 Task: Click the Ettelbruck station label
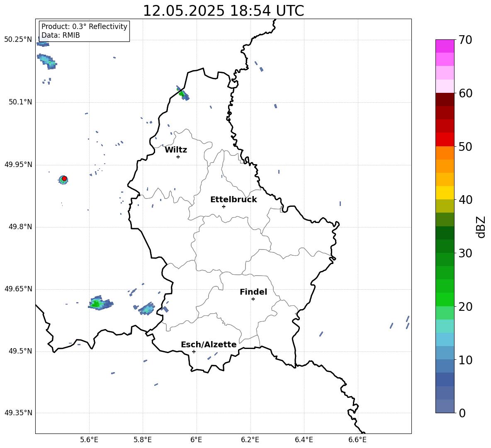click(233, 200)
